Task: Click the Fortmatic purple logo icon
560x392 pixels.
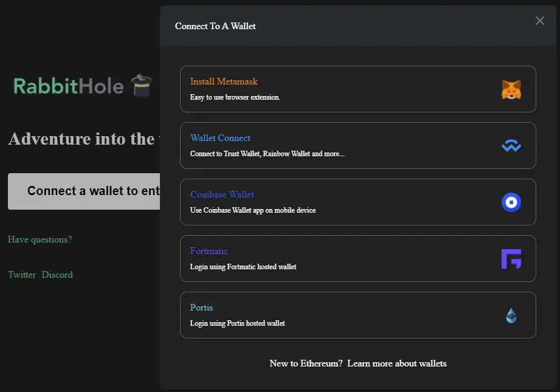Action: [x=511, y=259]
